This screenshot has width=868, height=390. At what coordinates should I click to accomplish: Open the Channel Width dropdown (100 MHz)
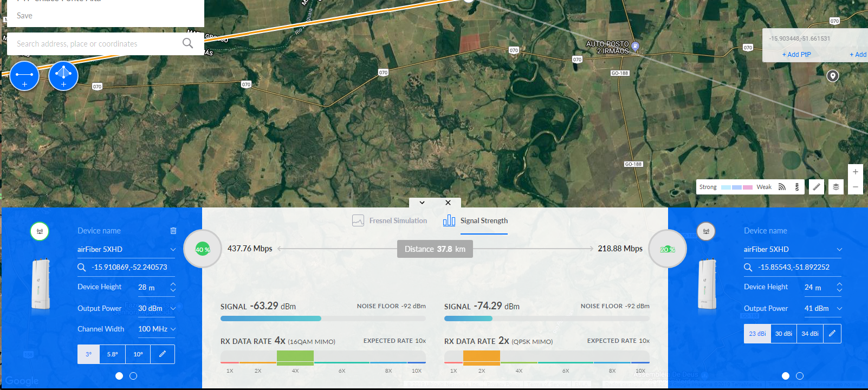157,329
